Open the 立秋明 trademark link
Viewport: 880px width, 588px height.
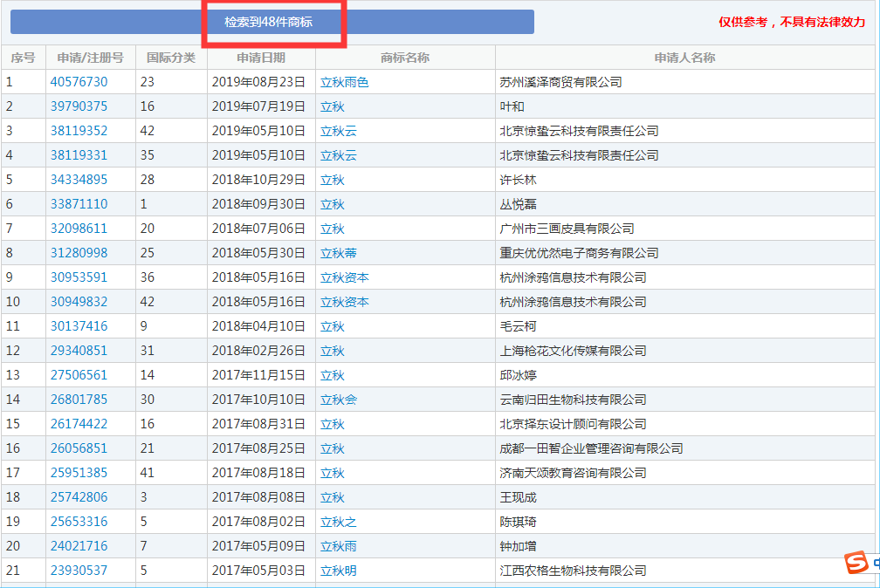338,571
